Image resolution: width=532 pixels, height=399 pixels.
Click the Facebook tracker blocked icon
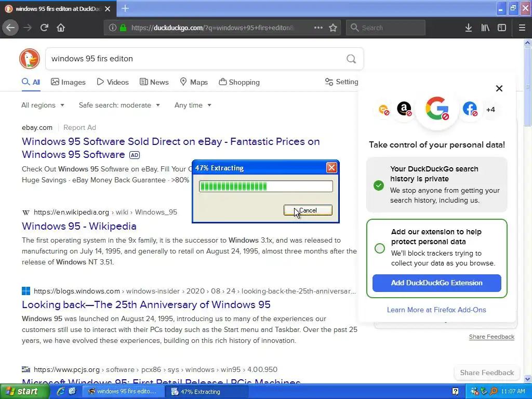(470, 109)
